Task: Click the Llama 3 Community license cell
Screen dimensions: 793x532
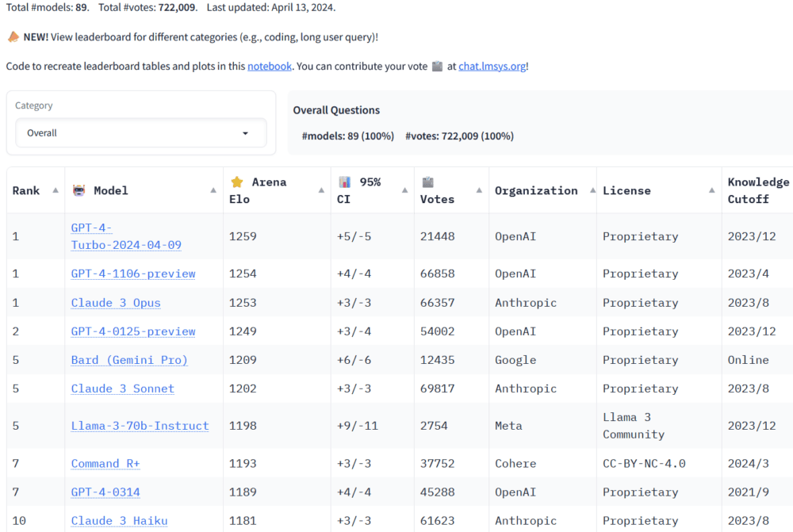Action: [x=634, y=426]
